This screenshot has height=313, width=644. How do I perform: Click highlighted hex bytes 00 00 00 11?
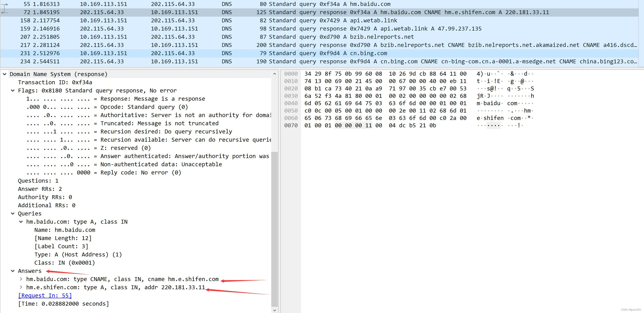coord(353,125)
